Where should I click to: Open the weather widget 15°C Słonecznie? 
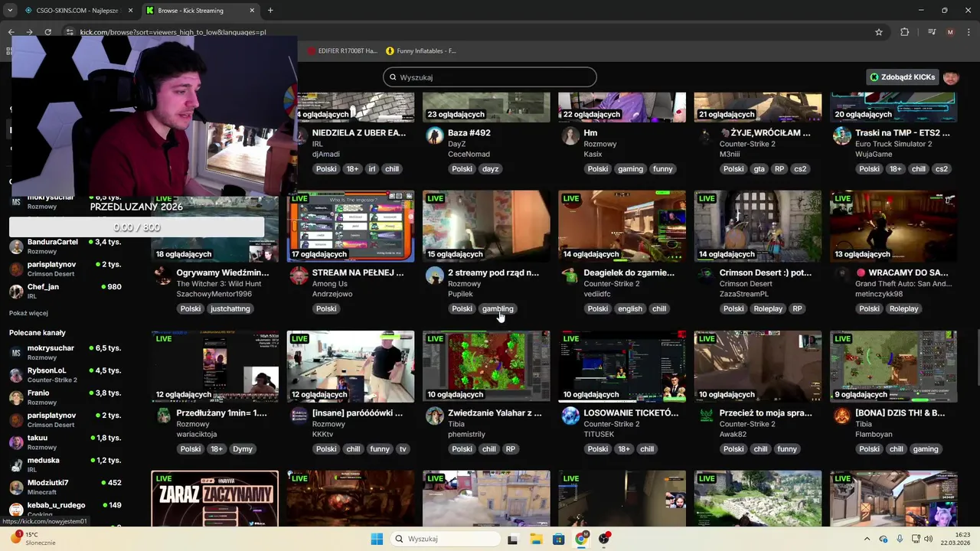(32, 539)
